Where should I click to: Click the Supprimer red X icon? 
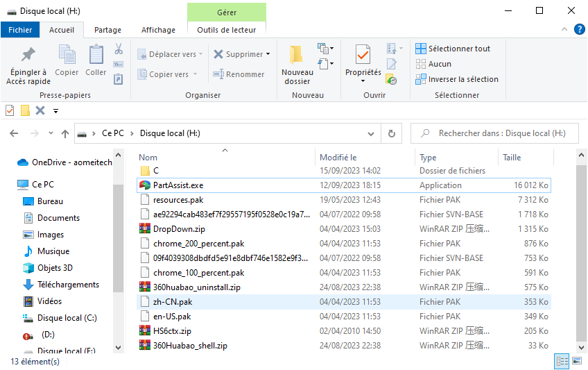(218, 54)
